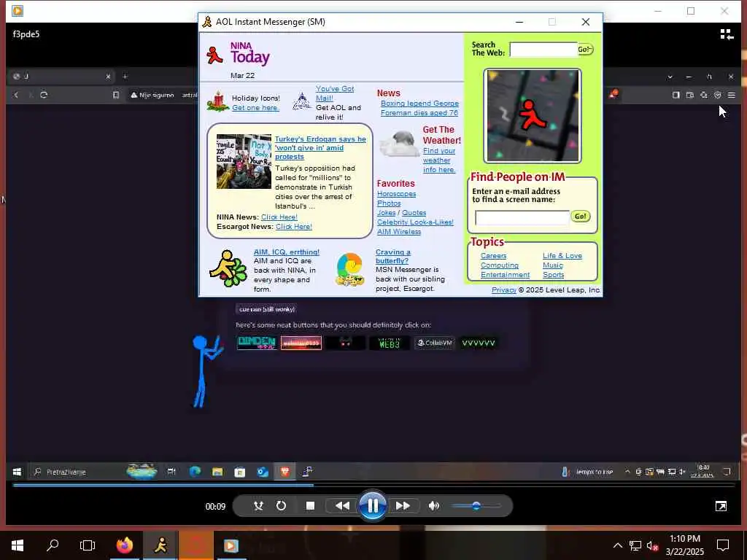Screen dimensions: 747x560
Task: Open Task View on the taskbar
Action: (88, 545)
